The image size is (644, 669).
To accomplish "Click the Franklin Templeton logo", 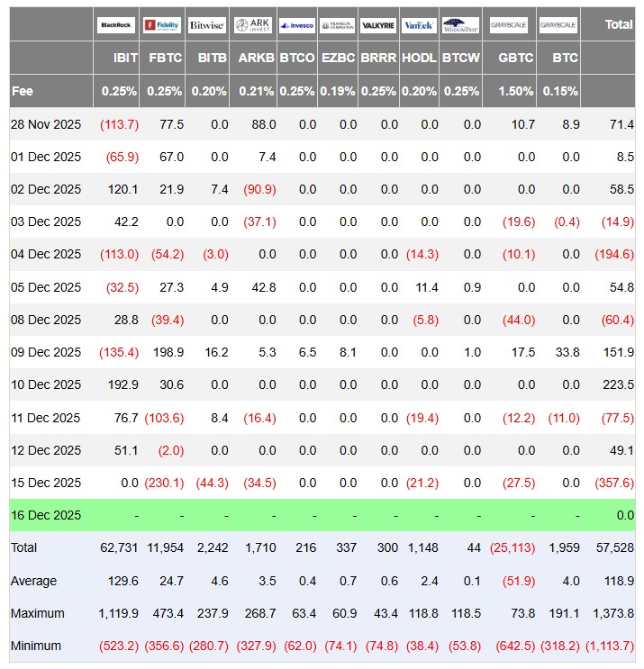I will click(x=338, y=25).
